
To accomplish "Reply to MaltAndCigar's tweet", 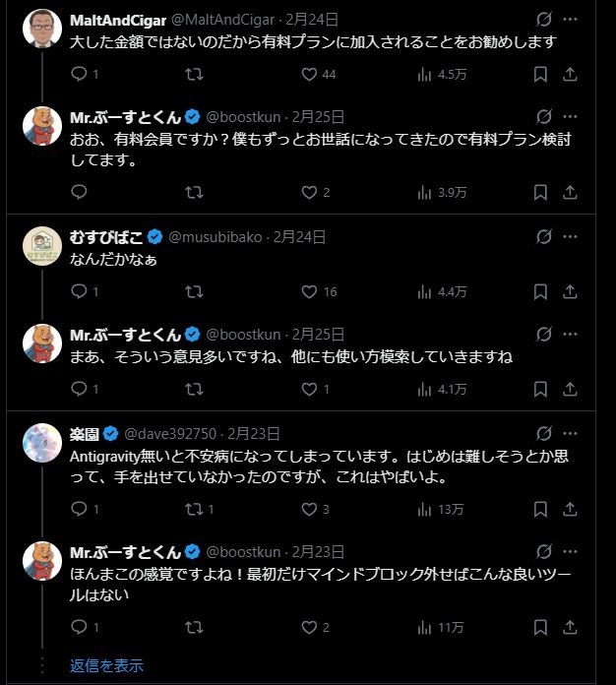I will (x=80, y=74).
